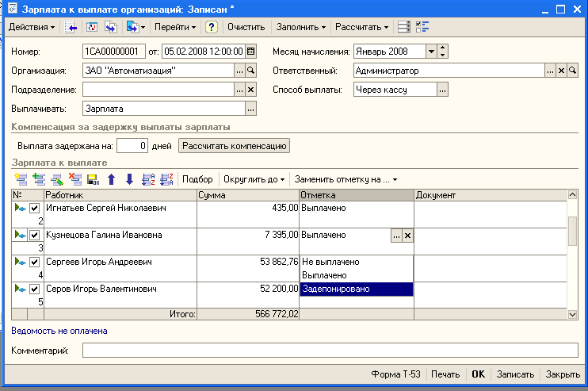Screen dimensions: 588x391
Task: Click the Отметка column header
Action: tap(357, 195)
